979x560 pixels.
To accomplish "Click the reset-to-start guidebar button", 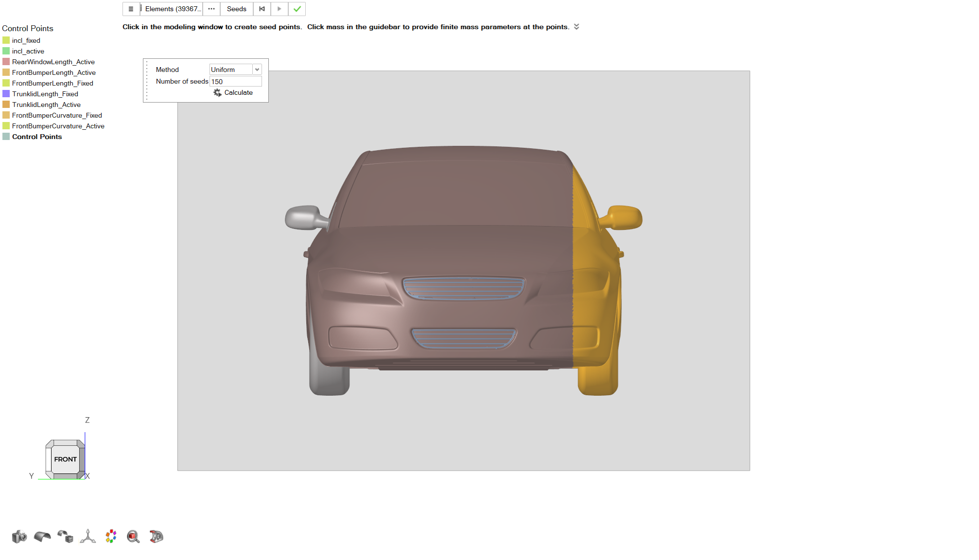I will [262, 9].
